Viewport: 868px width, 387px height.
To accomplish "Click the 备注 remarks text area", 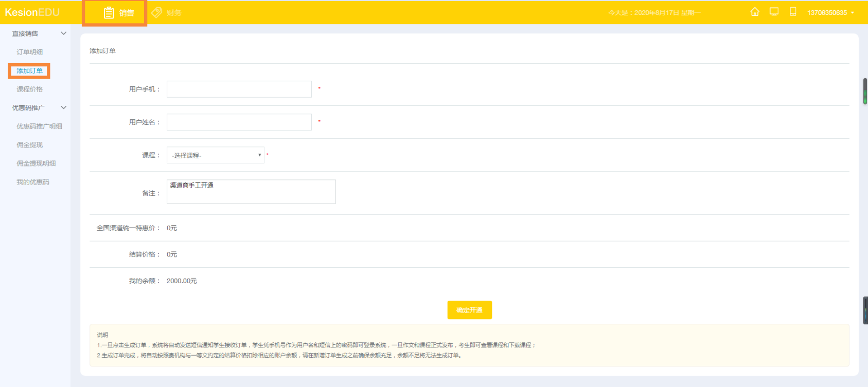I will pos(251,192).
